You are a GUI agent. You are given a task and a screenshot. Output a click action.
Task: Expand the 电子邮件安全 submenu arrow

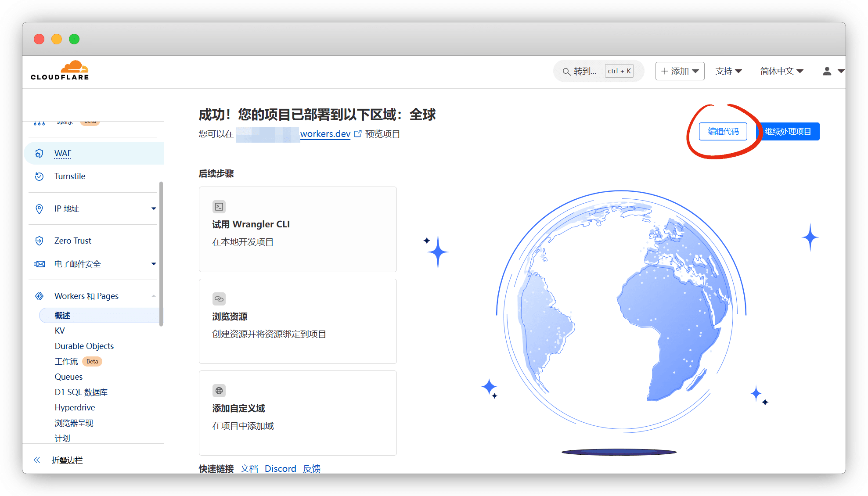click(154, 264)
